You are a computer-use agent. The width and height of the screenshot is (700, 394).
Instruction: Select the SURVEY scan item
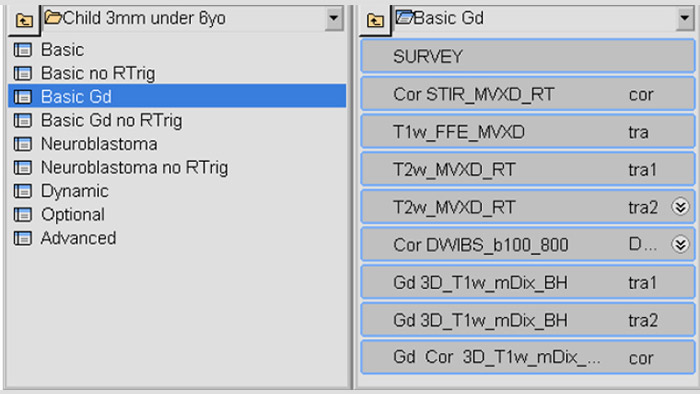point(528,56)
